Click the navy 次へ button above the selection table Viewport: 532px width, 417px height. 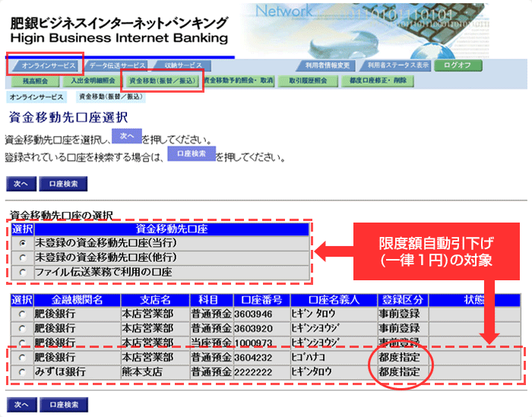pos(21,184)
